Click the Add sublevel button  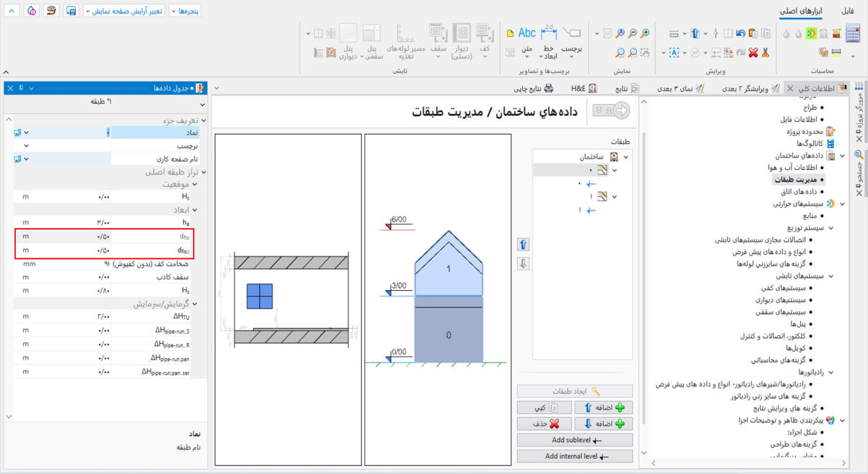(x=574, y=440)
